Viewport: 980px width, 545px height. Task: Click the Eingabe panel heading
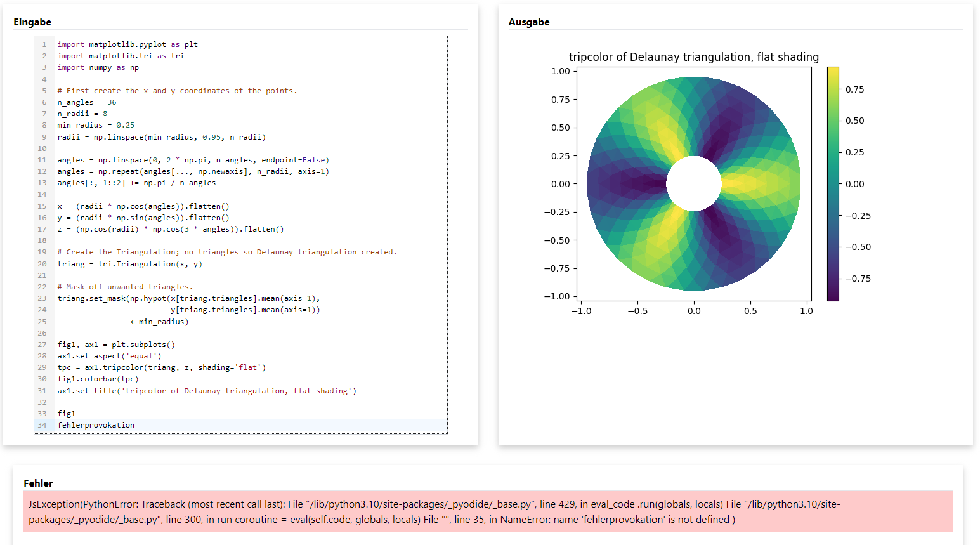click(x=32, y=22)
